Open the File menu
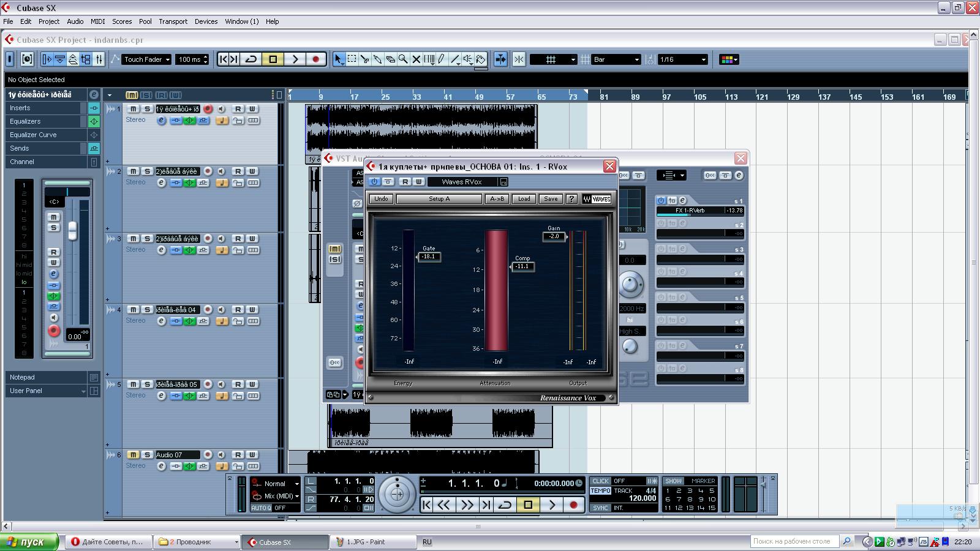 (x=8, y=21)
